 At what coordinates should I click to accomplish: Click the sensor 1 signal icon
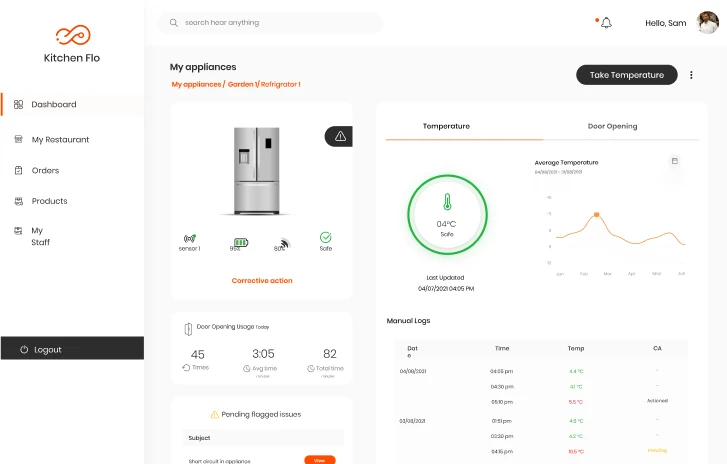pyautogui.click(x=190, y=239)
